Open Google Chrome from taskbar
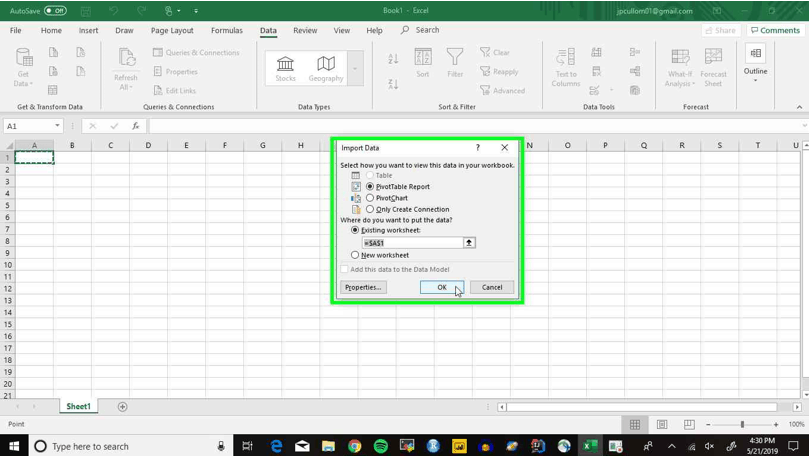809x456 pixels. 354,446
